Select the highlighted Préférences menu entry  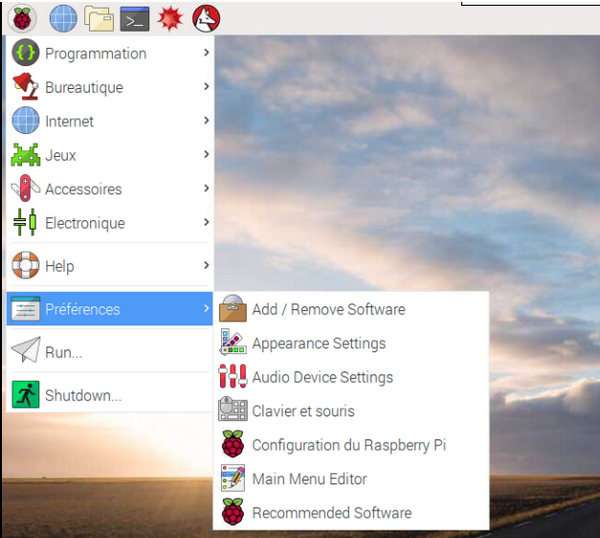point(110,308)
